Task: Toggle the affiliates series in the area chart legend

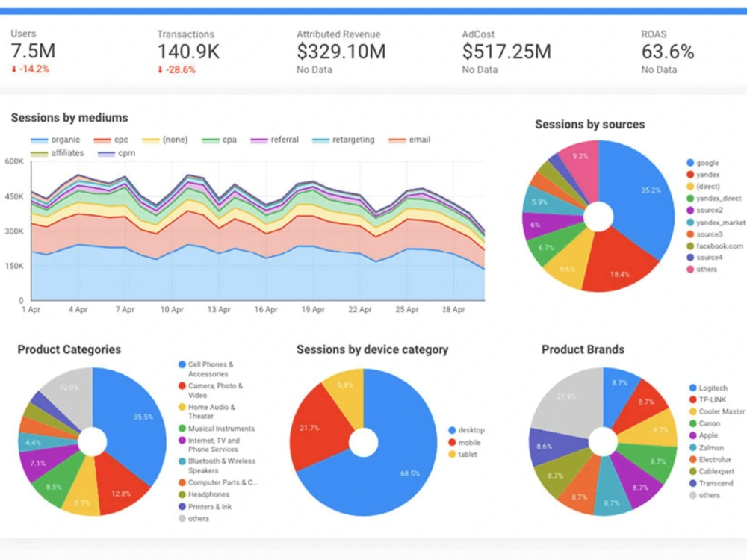Action: pos(41,152)
